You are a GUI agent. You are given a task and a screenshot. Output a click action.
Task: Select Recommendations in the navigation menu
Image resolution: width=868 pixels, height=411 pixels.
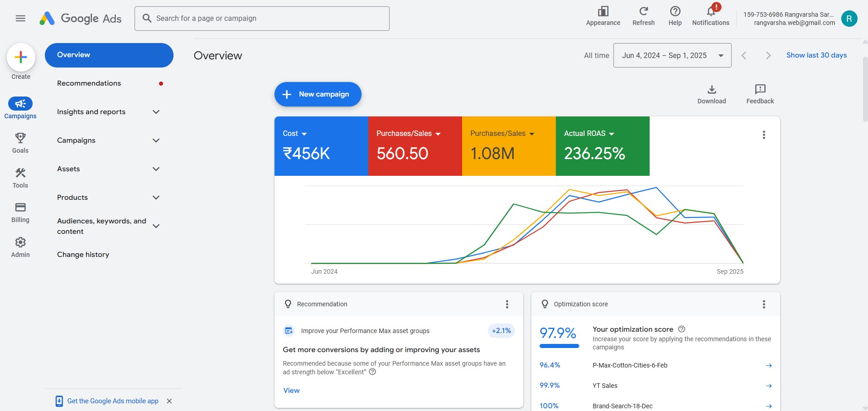(89, 83)
